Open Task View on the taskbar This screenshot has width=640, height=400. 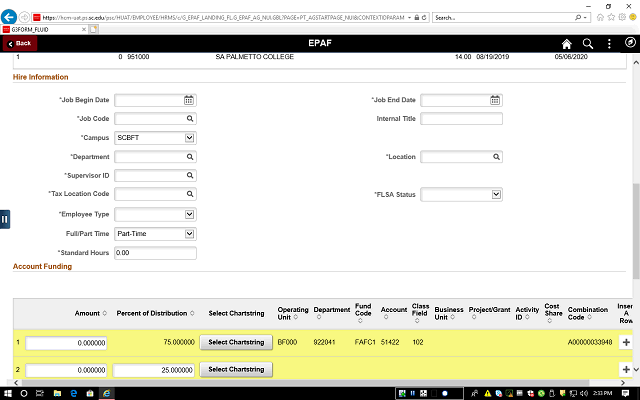40,393
